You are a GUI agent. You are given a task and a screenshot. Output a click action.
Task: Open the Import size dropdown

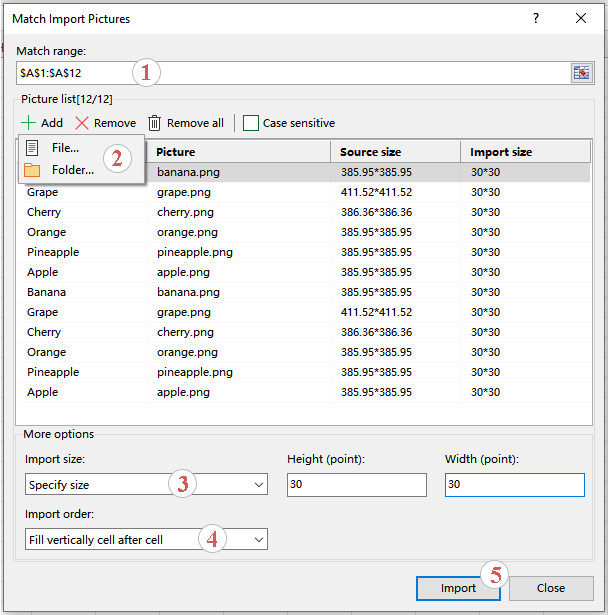click(x=259, y=485)
